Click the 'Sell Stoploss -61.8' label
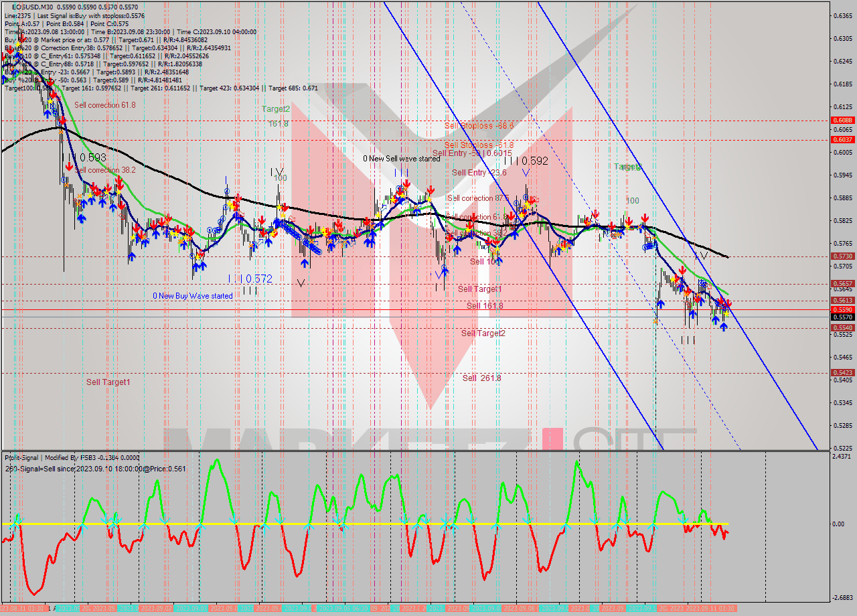This screenshot has width=857, height=616. (479, 145)
